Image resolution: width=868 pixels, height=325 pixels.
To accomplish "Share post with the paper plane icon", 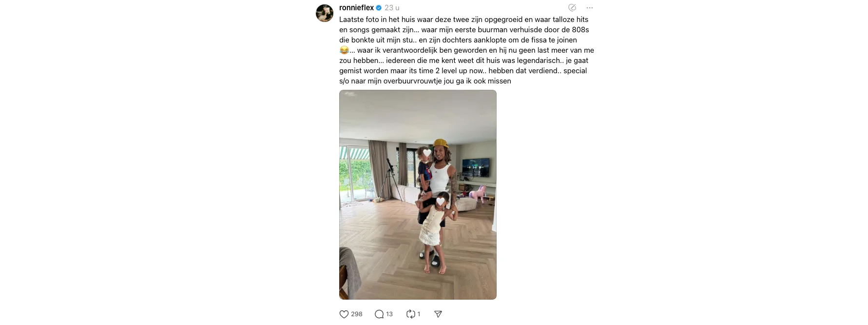I will (438, 314).
